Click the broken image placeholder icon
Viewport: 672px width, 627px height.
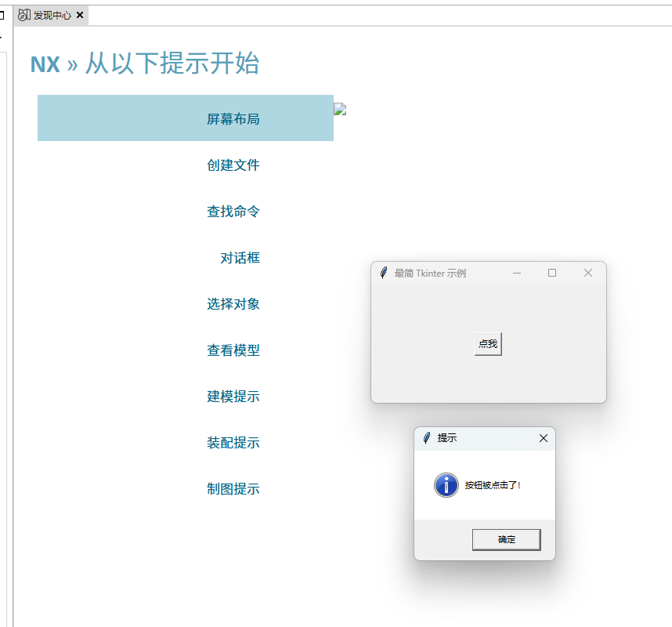tap(340, 110)
